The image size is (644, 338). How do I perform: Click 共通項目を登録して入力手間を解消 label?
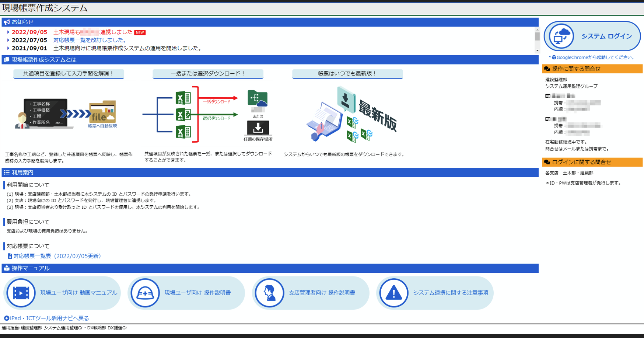[x=69, y=74]
